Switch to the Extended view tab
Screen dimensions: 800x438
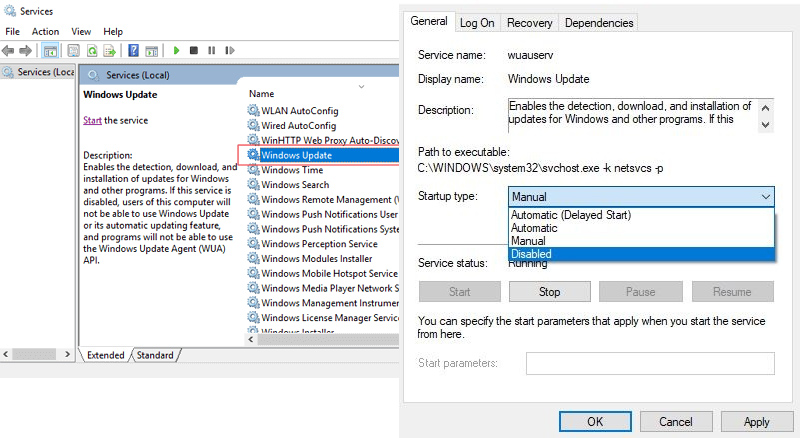pos(106,355)
